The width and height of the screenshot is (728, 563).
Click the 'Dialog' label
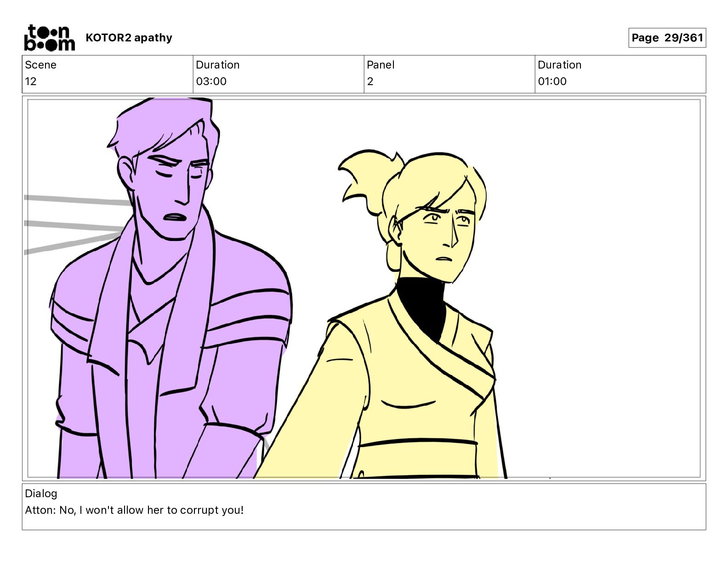(x=41, y=494)
